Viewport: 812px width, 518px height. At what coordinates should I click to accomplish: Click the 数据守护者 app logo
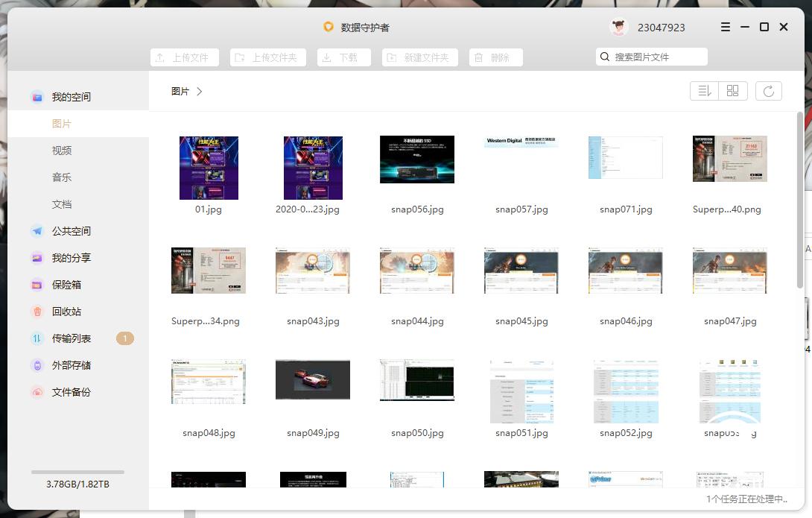point(329,26)
